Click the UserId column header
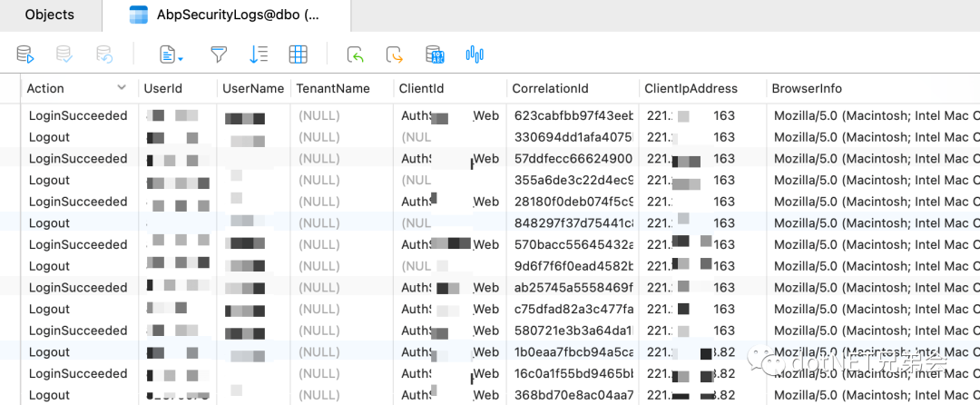 [162, 89]
